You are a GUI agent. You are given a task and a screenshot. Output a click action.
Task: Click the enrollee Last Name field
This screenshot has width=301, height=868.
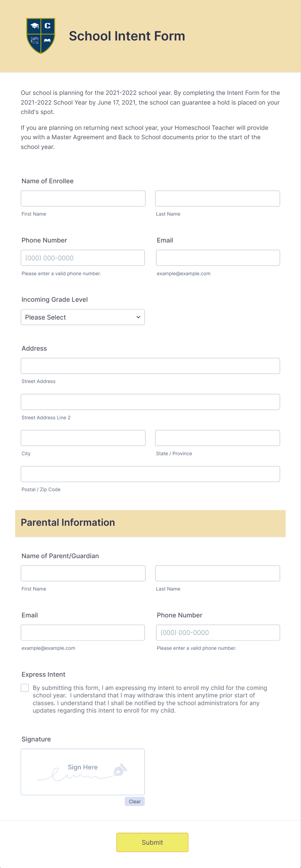pos(217,198)
